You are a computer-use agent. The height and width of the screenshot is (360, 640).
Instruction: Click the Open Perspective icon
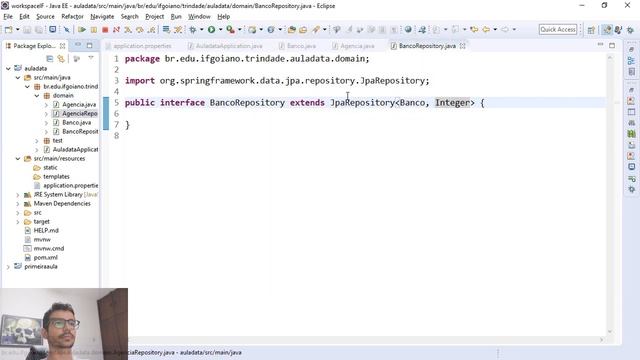591,30
